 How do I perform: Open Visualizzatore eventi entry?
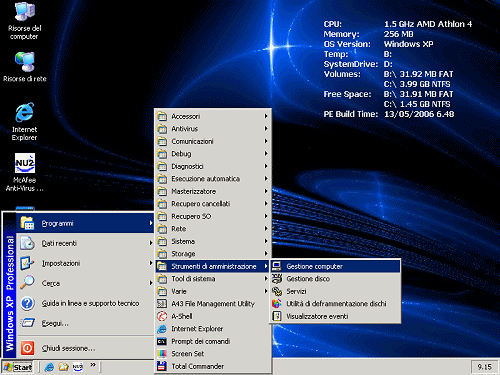(x=335, y=316)
